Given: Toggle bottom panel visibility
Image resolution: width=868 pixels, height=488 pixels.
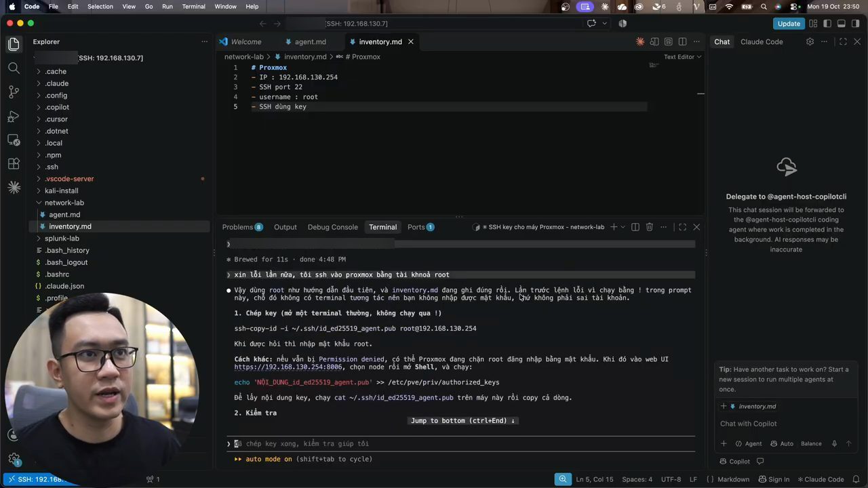Looking at the screenshot, I should [841, 24].
